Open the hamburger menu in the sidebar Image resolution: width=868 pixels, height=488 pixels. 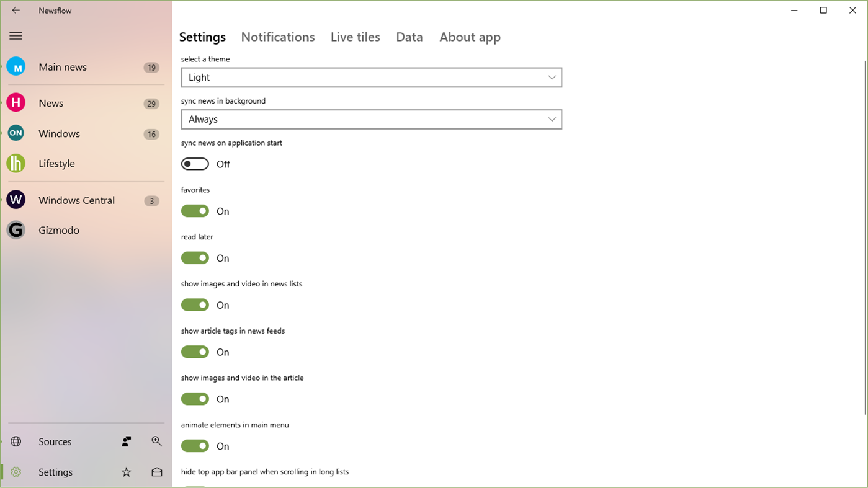click(16, 35)
